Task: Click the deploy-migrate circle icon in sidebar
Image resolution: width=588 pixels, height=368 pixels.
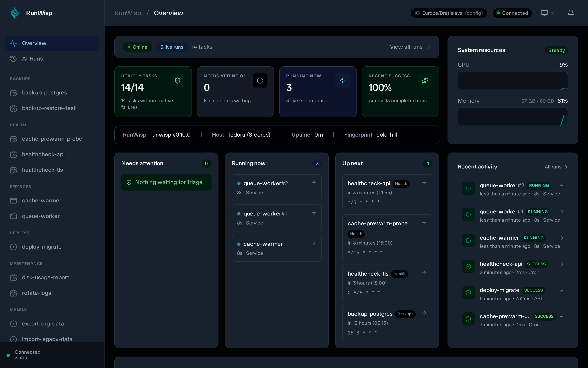Action: tap(13, 247)
